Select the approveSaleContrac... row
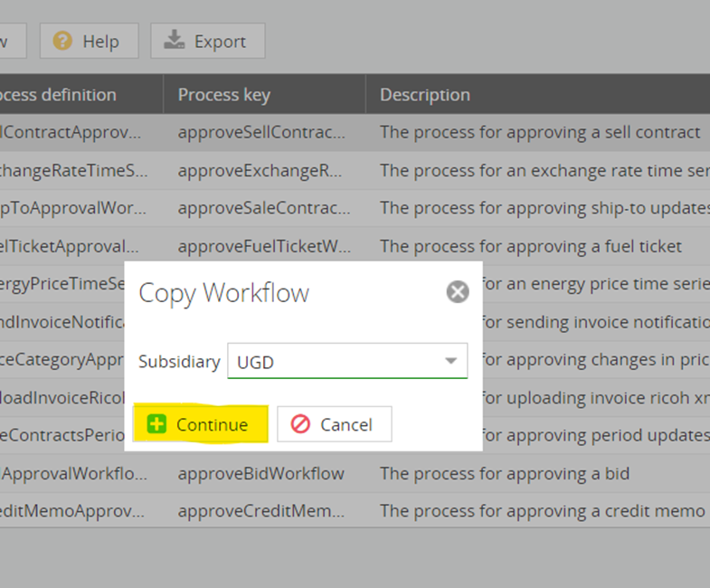The height and width of the screenshot is (588, 710). 263,208
